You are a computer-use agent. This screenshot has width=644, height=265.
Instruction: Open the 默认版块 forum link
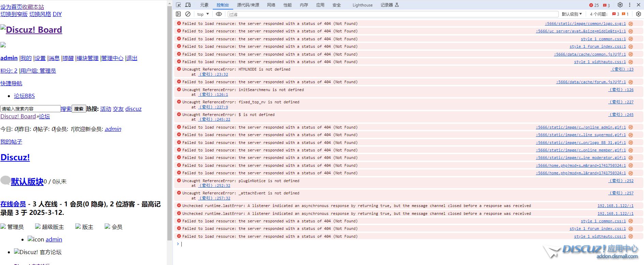tap(27, 182)
